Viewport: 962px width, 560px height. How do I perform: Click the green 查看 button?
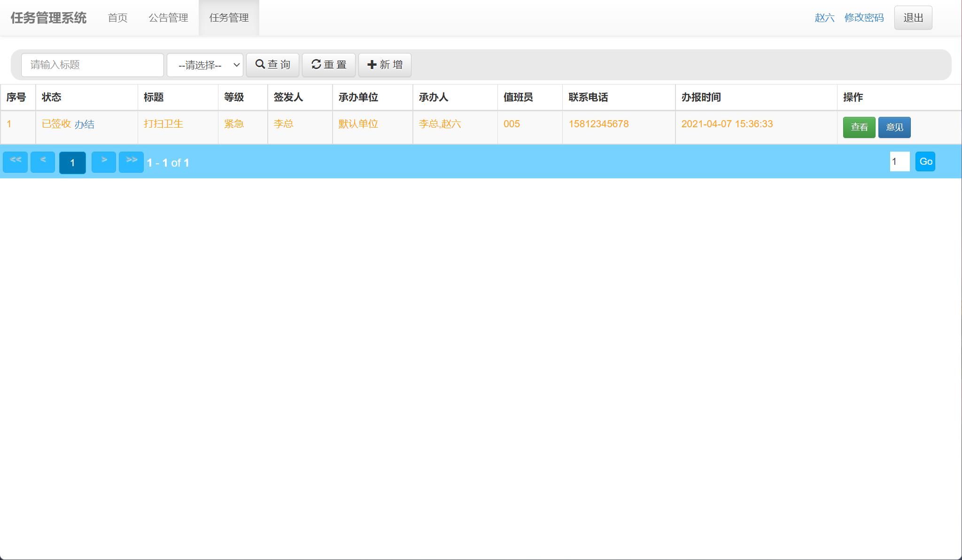click(x=859, y=127)
